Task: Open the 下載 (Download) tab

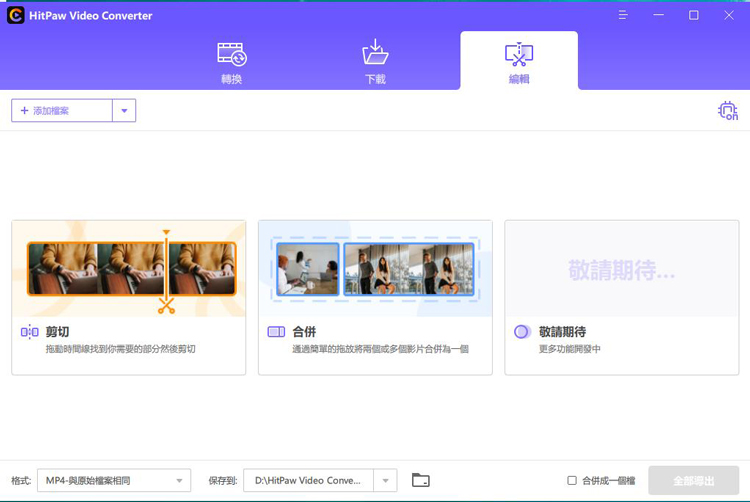Action: tap(375, 62)
